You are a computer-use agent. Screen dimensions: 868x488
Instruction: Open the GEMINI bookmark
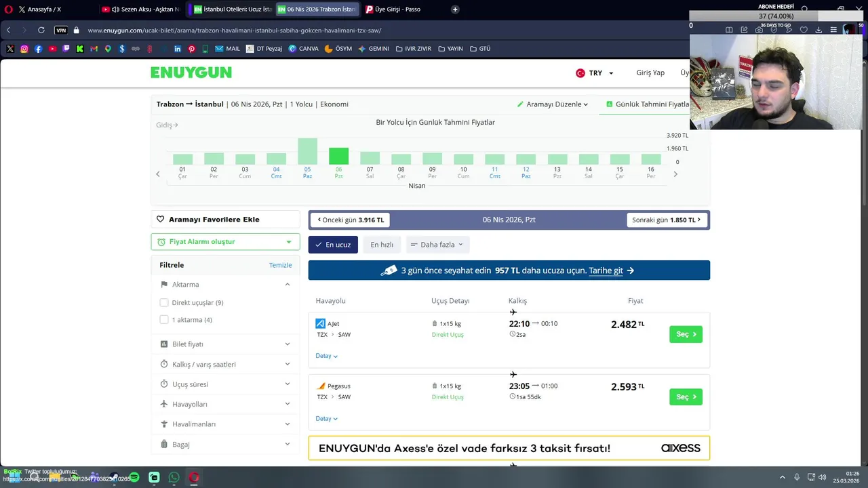point(374,49)
